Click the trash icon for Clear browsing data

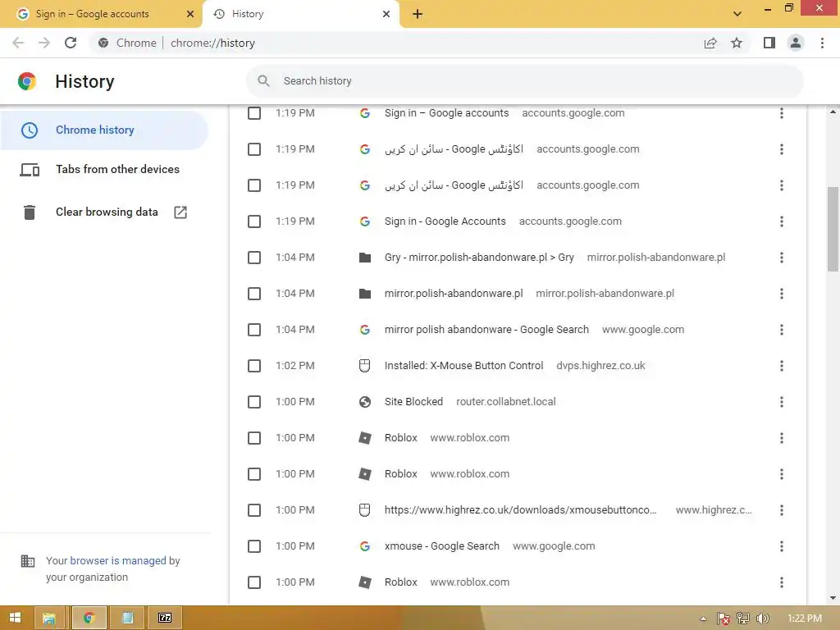[x=30, y=212]
